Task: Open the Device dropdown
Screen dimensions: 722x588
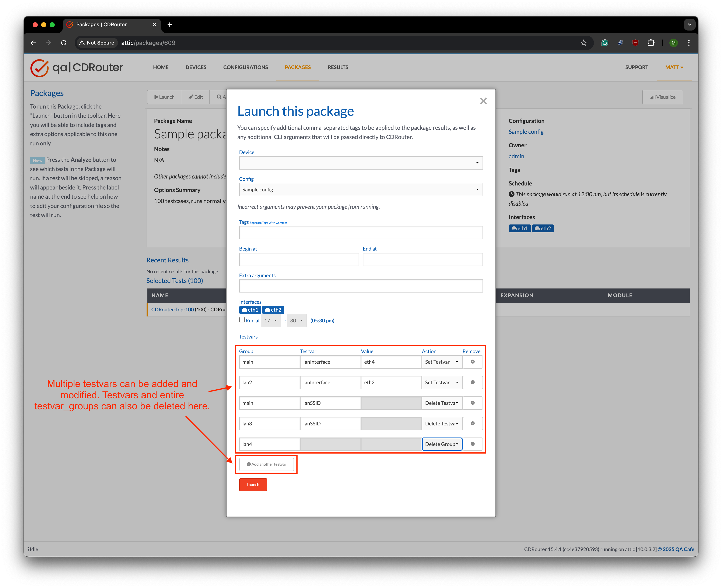Action: pyautogui.click(x=361, y=163)
